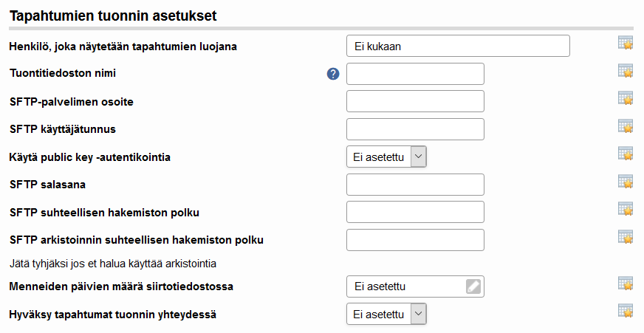Click star table icon for Henkilö row
644x333 pixels.
(626, 43)
